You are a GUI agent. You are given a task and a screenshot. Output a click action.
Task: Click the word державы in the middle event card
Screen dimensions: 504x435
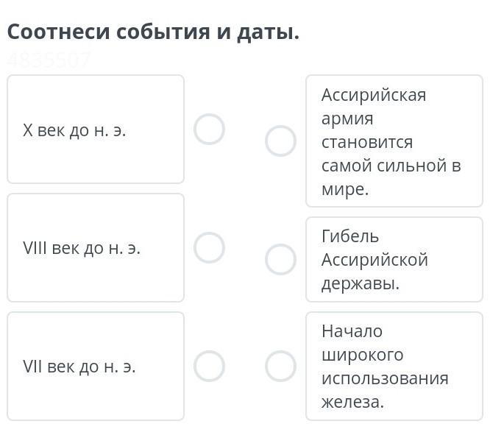pyautogui.click(x=360, y=283)
